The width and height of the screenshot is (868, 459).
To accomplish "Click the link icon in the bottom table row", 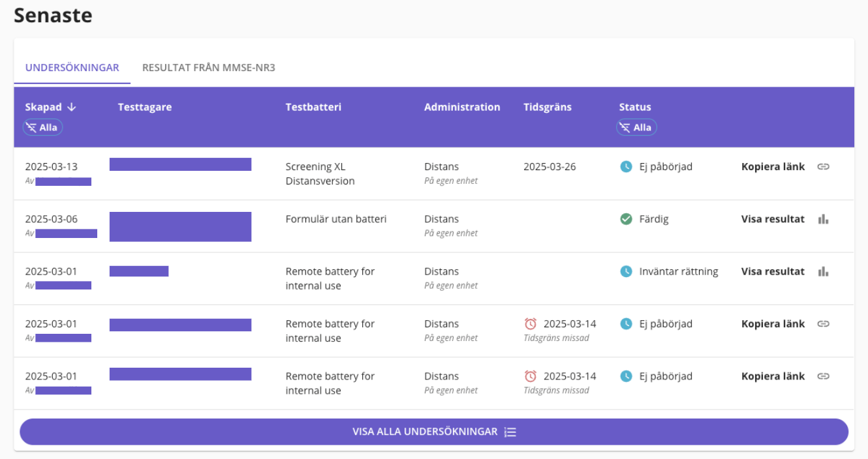I will coord(823,376).
